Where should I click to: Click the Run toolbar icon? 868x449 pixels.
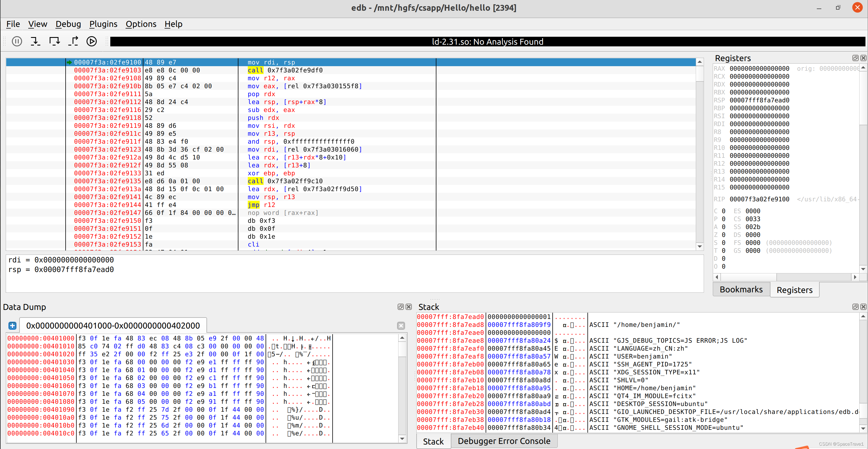[92, 41]
